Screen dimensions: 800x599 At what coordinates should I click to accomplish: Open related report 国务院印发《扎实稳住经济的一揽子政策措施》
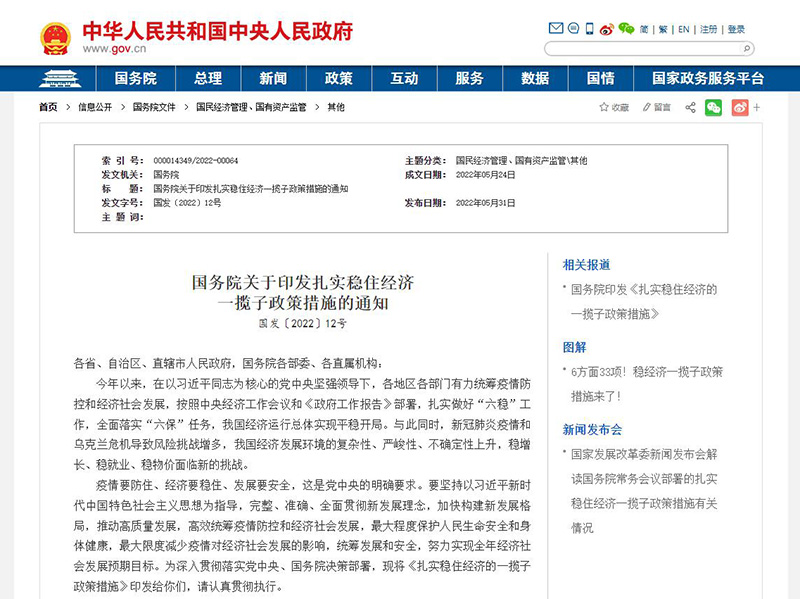644,302
